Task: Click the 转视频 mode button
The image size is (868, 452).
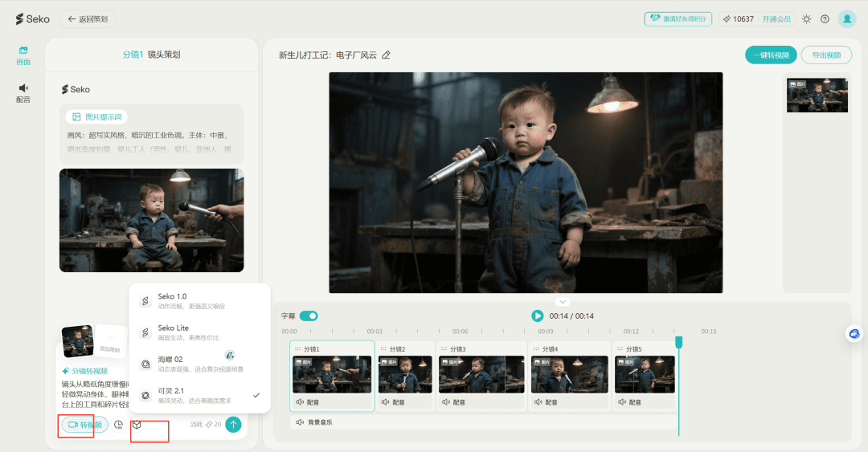Action: pos(84,425)
